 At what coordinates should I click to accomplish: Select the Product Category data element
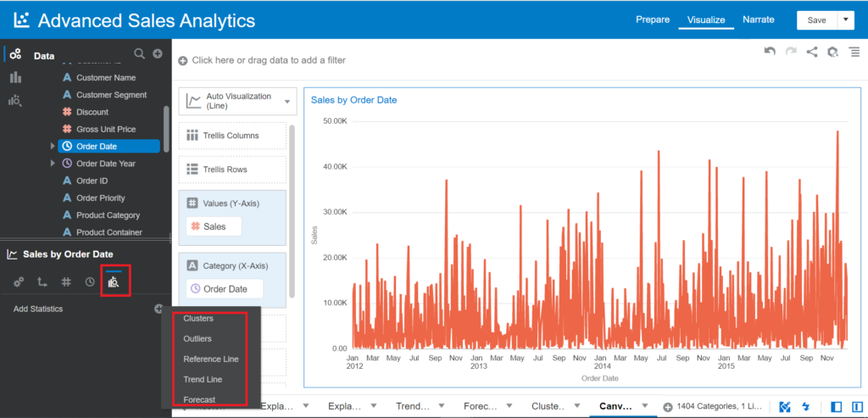coord(108,215)
